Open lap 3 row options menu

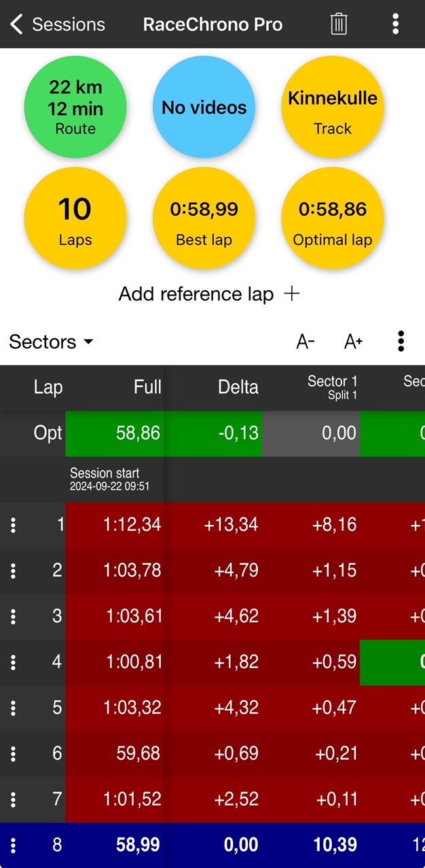pyautogui.click(x=13, y=616)
